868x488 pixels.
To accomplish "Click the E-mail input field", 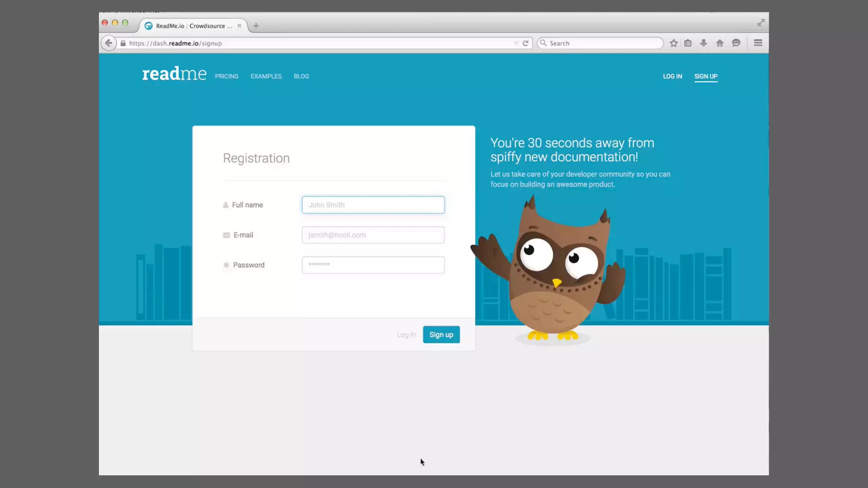I will pyautogui.click(x=373, y=235).
